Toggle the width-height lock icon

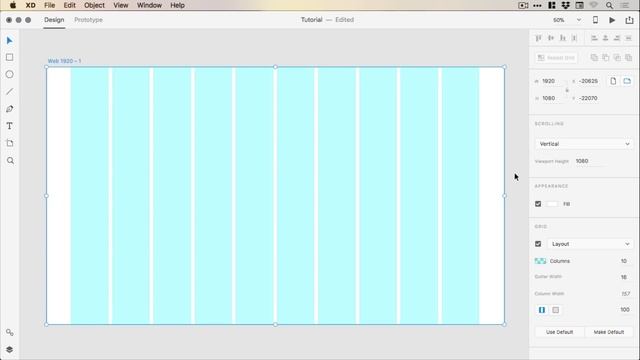(567, 90)
